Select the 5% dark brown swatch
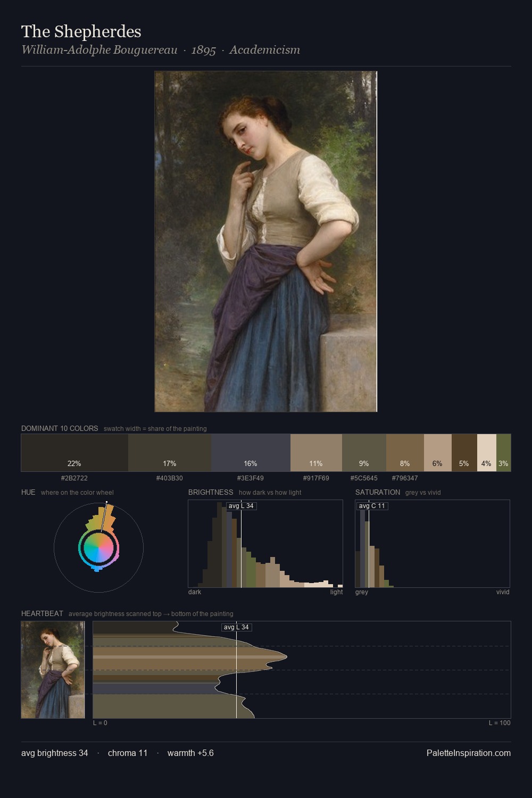The height and width of the screenshot is (798, 532). (464, 453)
